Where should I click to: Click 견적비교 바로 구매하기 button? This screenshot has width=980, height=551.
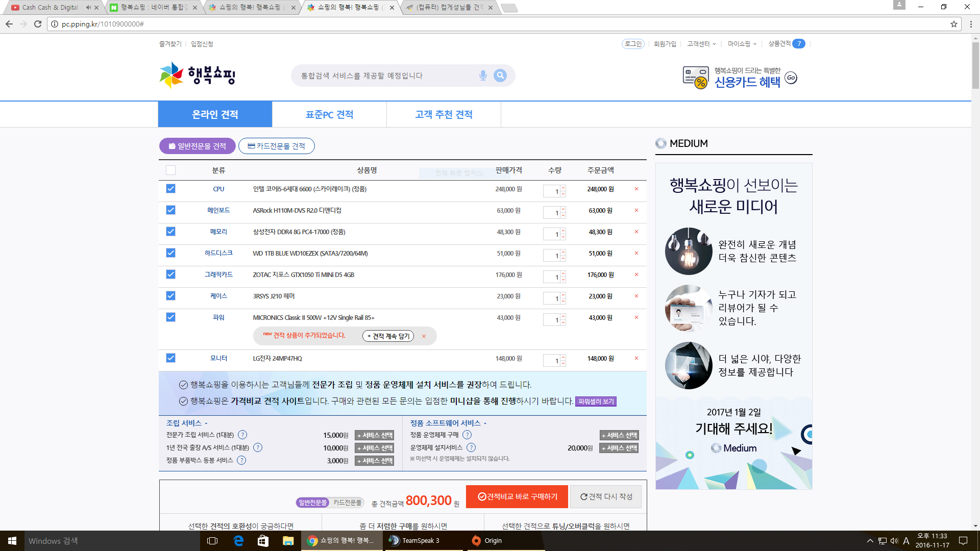517,496
